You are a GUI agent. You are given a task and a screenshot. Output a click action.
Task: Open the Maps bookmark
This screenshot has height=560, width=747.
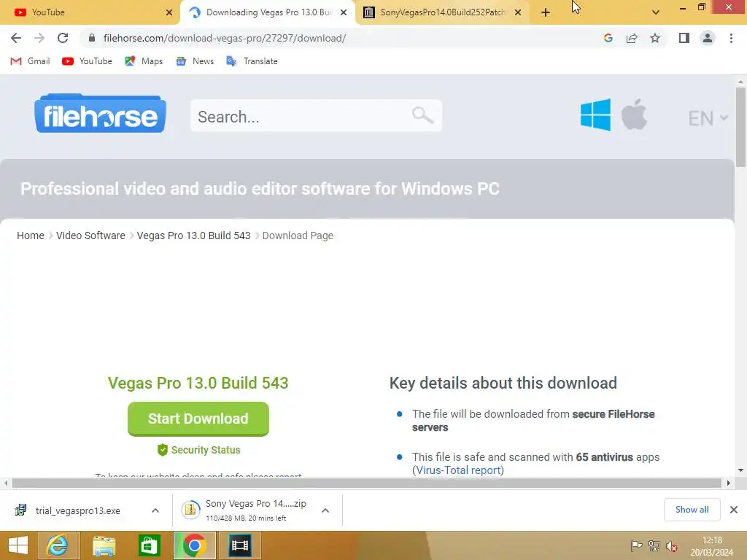click(144, 61)
